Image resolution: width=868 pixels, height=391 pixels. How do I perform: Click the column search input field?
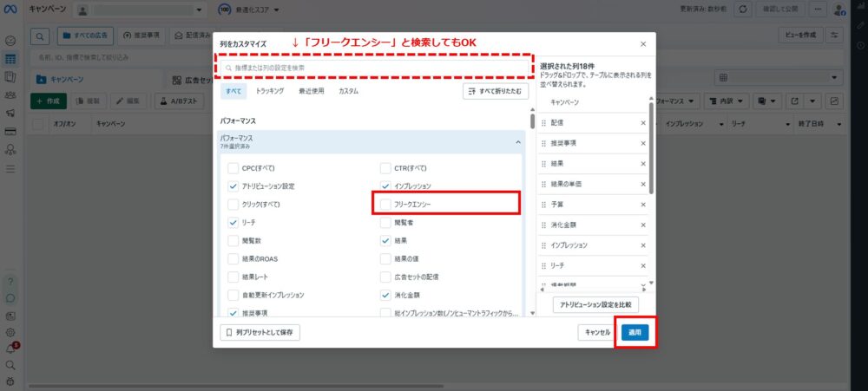pos(373,67)
